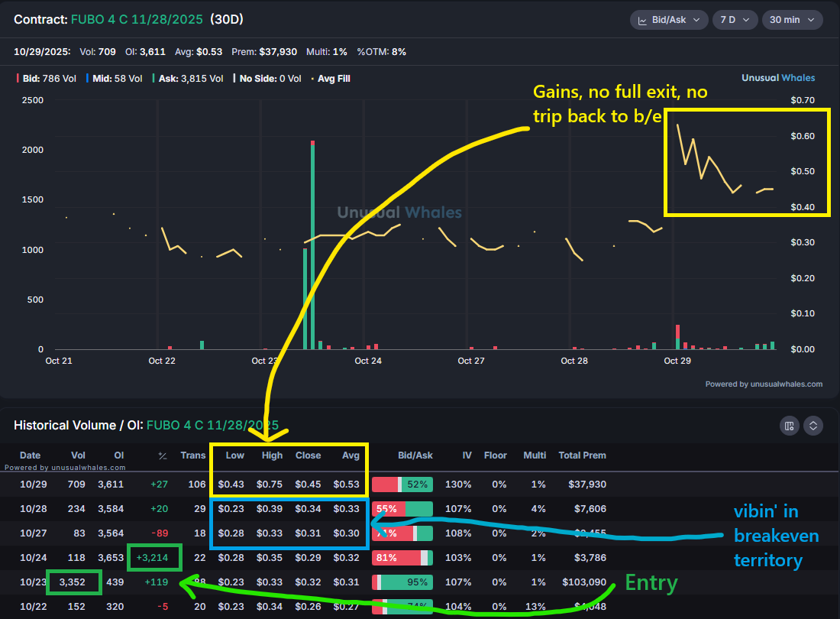Sort table by the Total Prem column header
The width and height of the screenshot is (840, 619).
(583, 455)
